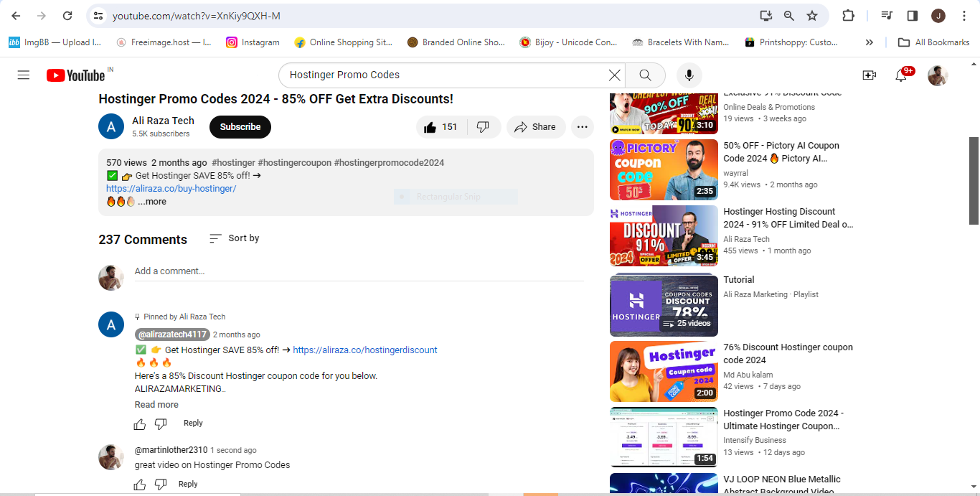Go back to the previous page
This screenshot has height=496, width=980.
pos(16,16)
